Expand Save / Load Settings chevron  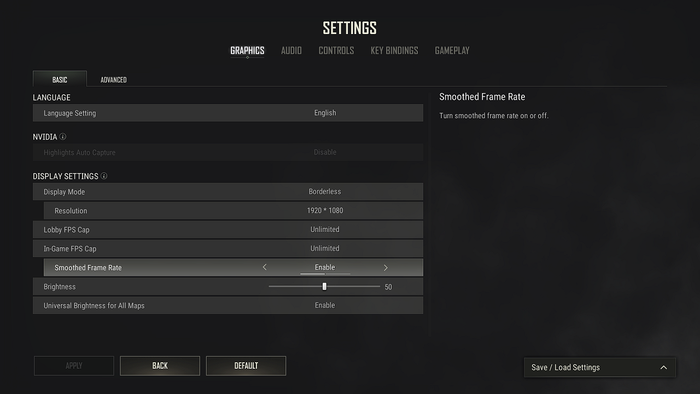click(663, 367)
